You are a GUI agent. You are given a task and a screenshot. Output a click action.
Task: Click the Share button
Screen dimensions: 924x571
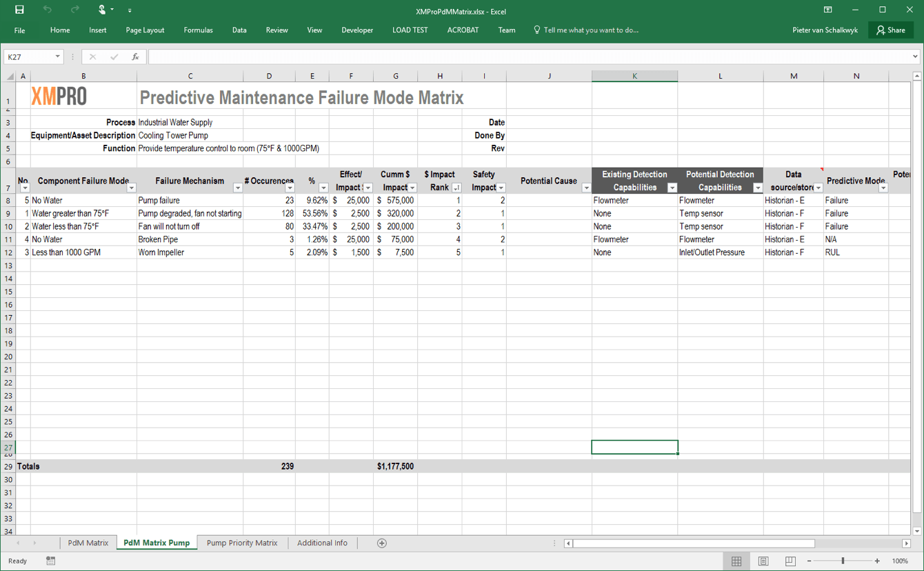[x=891, y=30]
